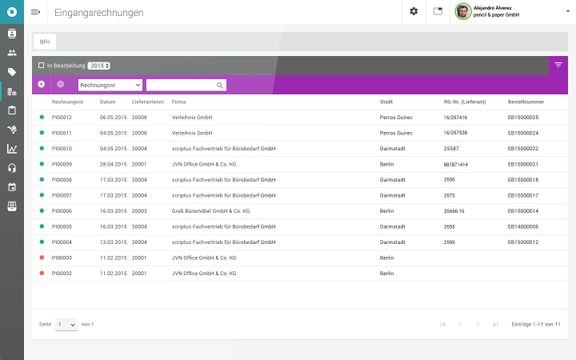Go to previous page arrow
Screen dimensions: 576x360
(x=460, y=324)
